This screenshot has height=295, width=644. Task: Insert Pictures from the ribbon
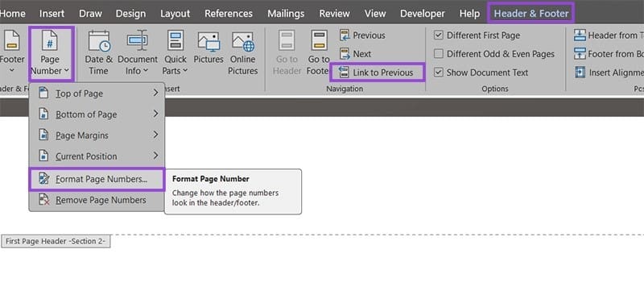click(208, 48)
